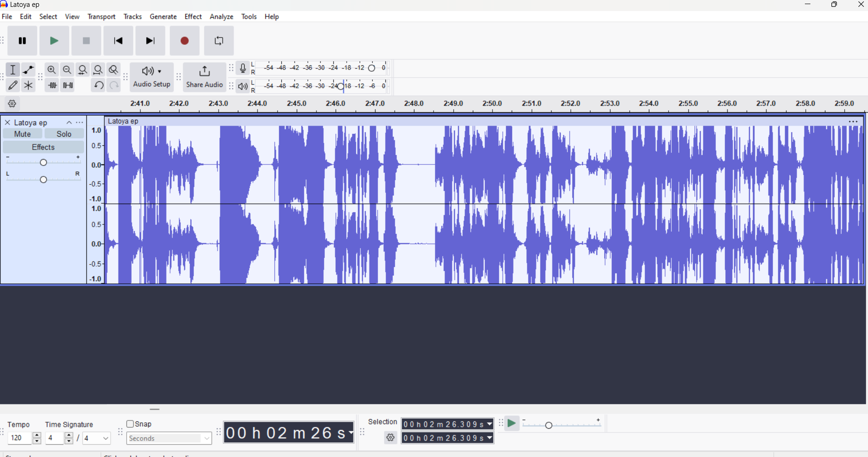Click the Zoom In magnifier icon
Viewport: 868px width, 457px height.
coord(52,70)
